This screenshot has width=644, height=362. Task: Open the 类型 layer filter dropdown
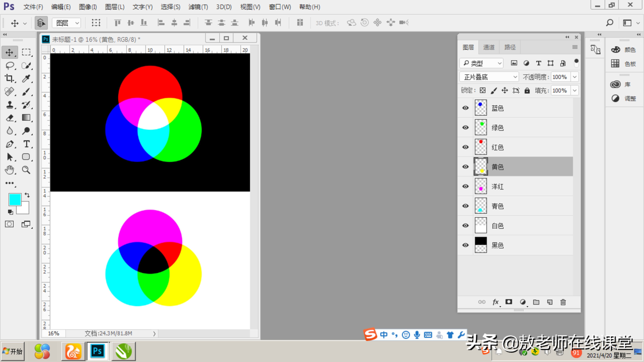(481, 63)
